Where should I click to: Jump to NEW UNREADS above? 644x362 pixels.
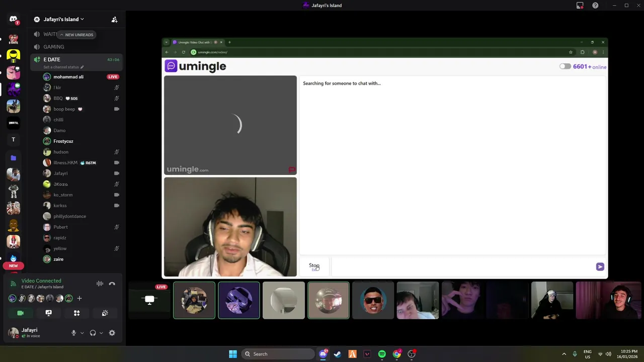coord(76,35)
